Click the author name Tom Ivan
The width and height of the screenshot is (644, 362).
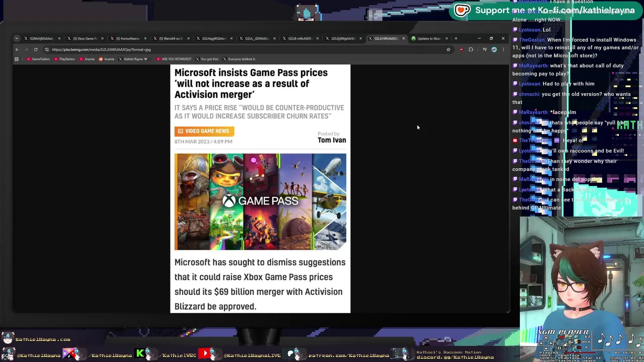[332, 140]
